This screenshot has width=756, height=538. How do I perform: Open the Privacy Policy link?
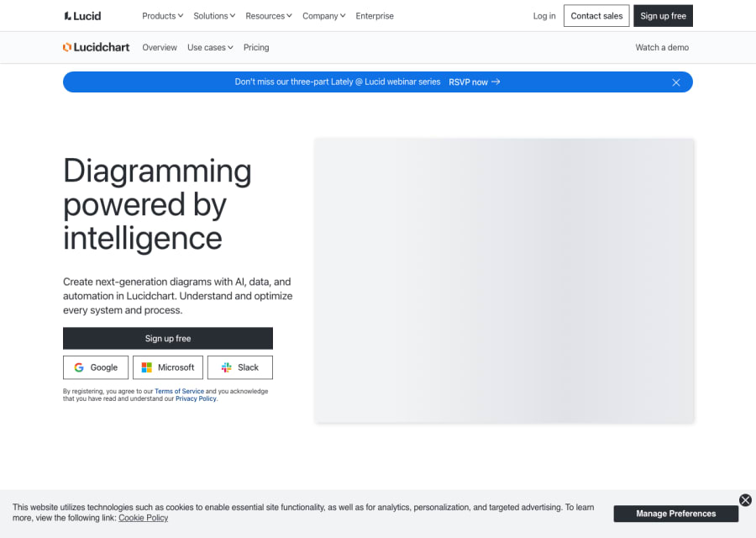196,398
